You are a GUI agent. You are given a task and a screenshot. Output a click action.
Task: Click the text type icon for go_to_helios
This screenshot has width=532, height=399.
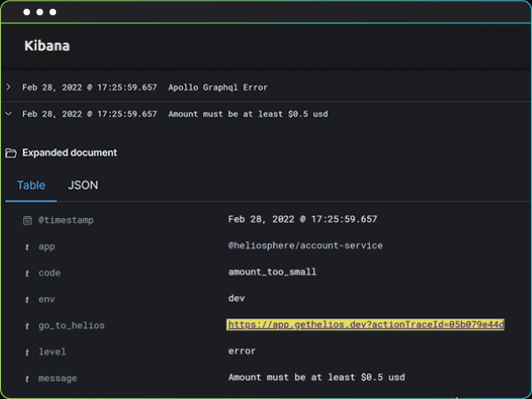coord(27,325)
